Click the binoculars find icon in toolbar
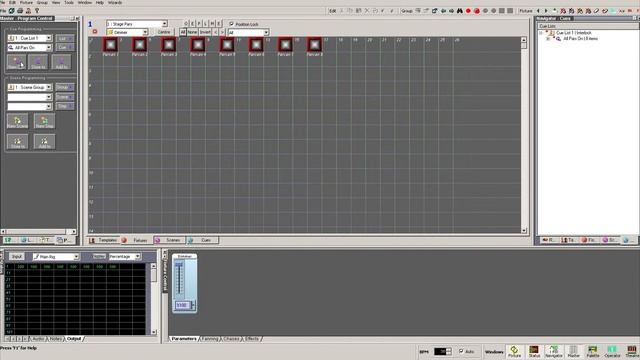Viewport: 640px width, 360px height. 460,11
